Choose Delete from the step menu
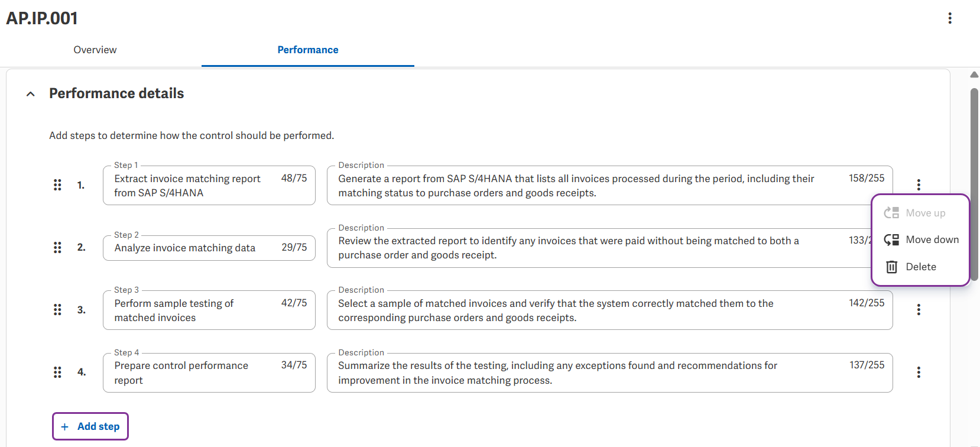This screenshot has height=447, width=980. 921,267
